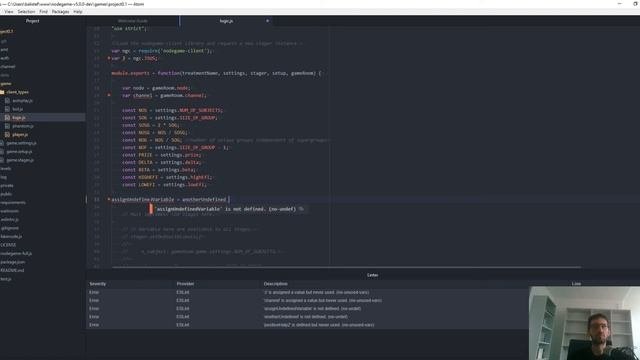Expand the waitroom folder
The width and height of the screenshot is (640, 360).
pos(10,211)
